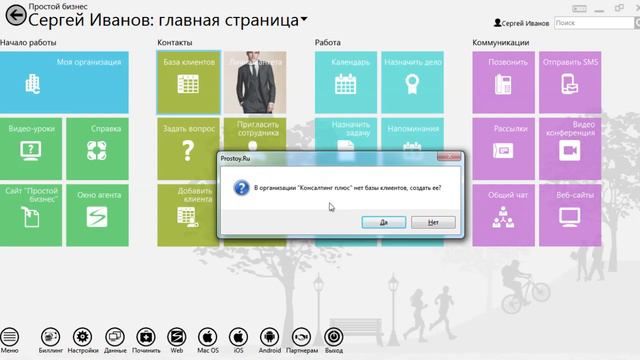640x360 pixels.
Task: Click the back arrow button
Action: 16,15
